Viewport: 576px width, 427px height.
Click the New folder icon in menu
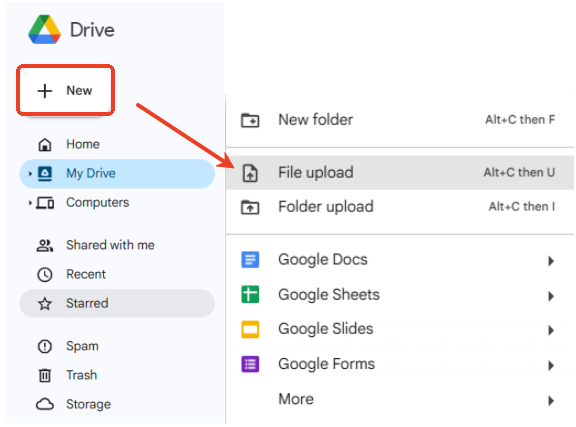coord(250,120)
